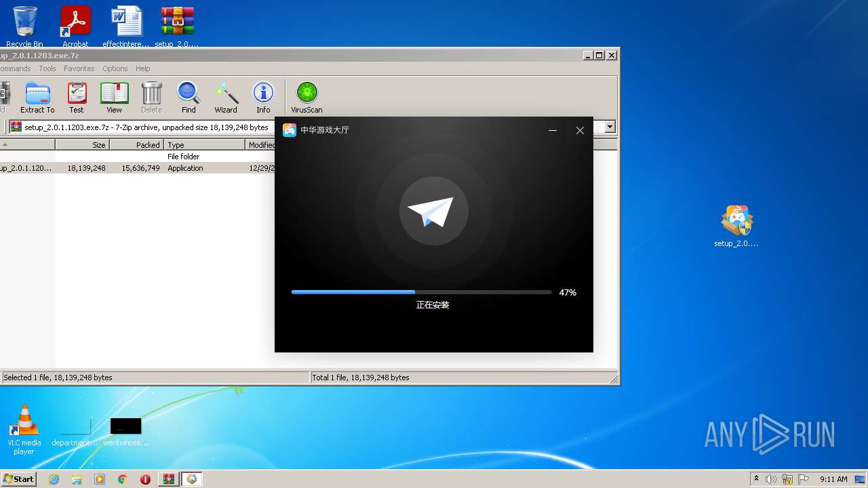
Task: Sort file list by Type column
Action: pyautogui.click(x=204, y=144)
